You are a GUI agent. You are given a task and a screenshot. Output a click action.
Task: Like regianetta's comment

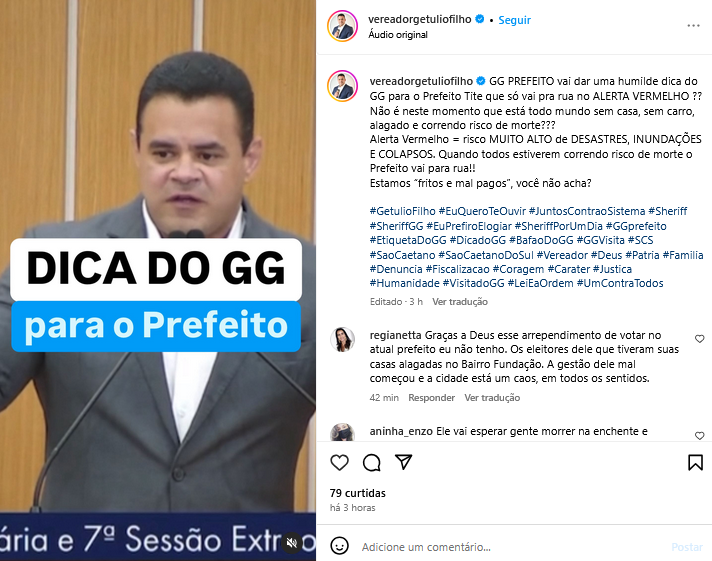point(699,339)
